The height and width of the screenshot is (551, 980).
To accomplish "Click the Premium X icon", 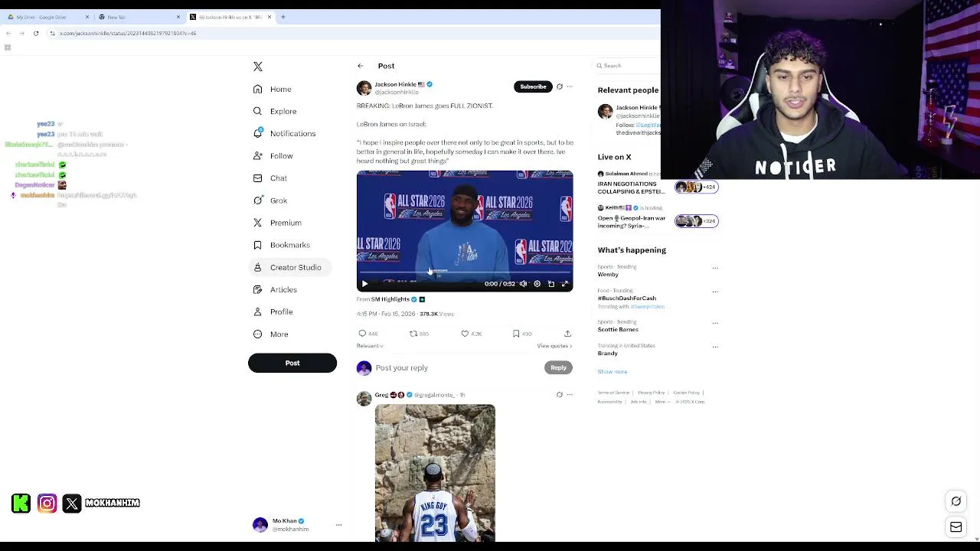I will 258,223.
